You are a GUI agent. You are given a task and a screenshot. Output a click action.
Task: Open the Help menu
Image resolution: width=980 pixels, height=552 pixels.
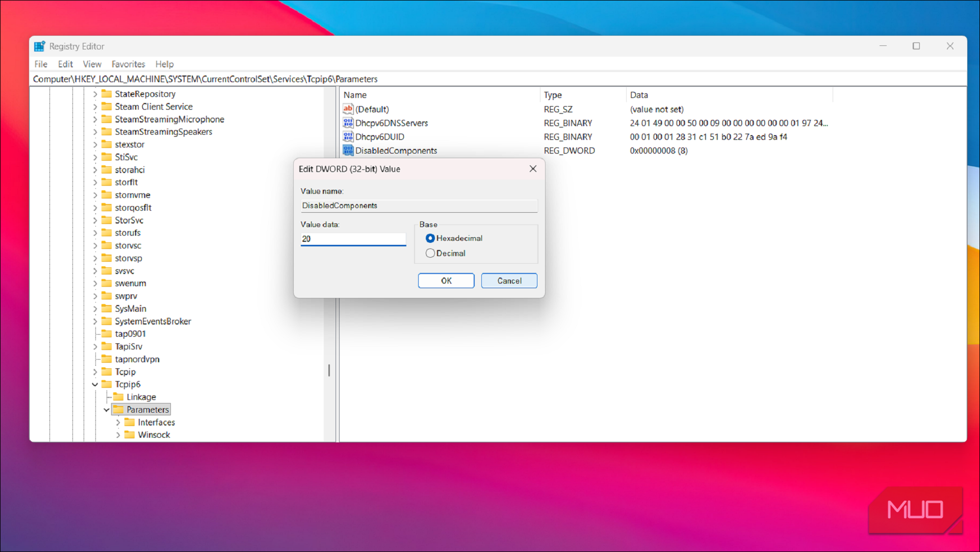pyautogui.click(x=165, y=64)
